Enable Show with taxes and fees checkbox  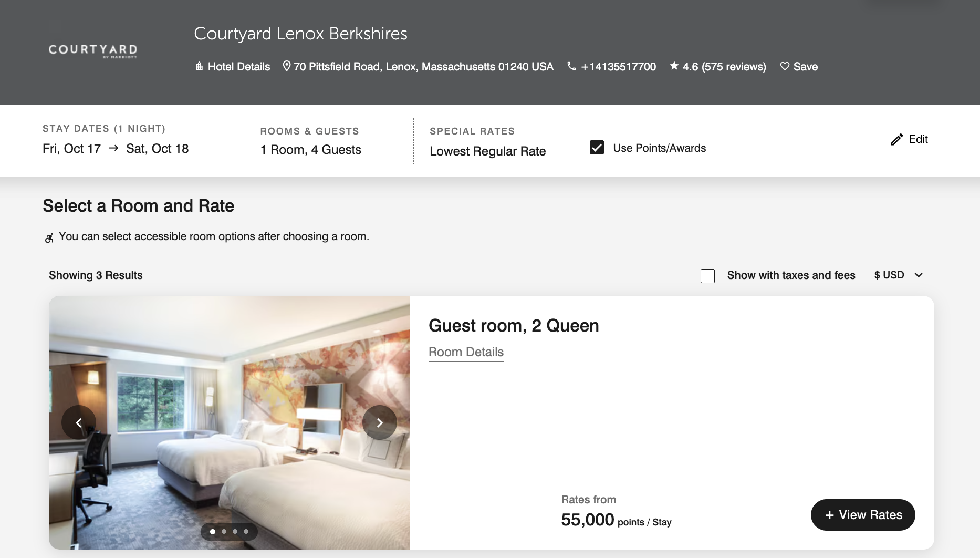tap(707, 276)
